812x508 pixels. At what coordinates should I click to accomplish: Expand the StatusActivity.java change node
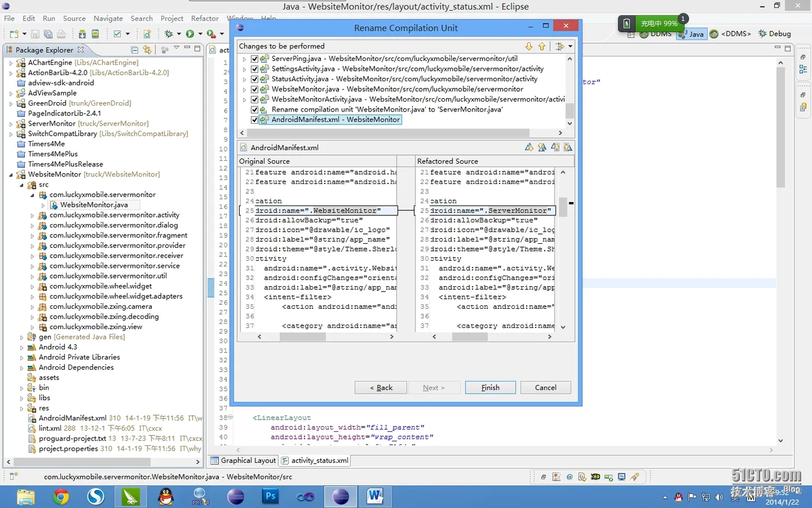click(x=244, y=79)
